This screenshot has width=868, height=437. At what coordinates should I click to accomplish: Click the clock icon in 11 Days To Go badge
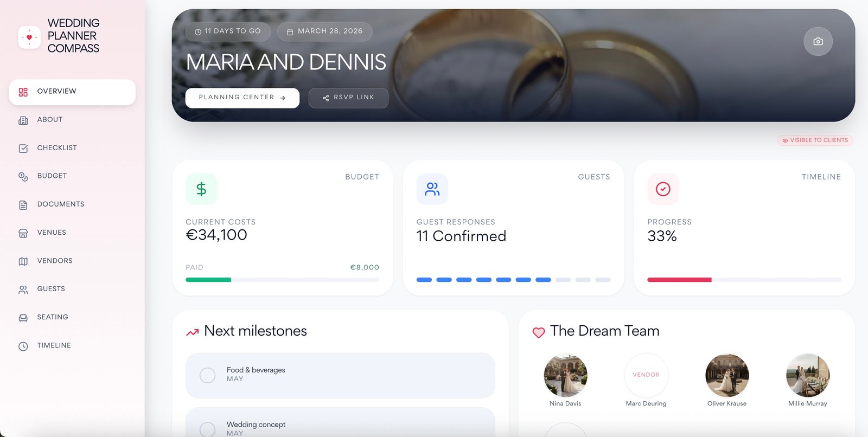198,32
